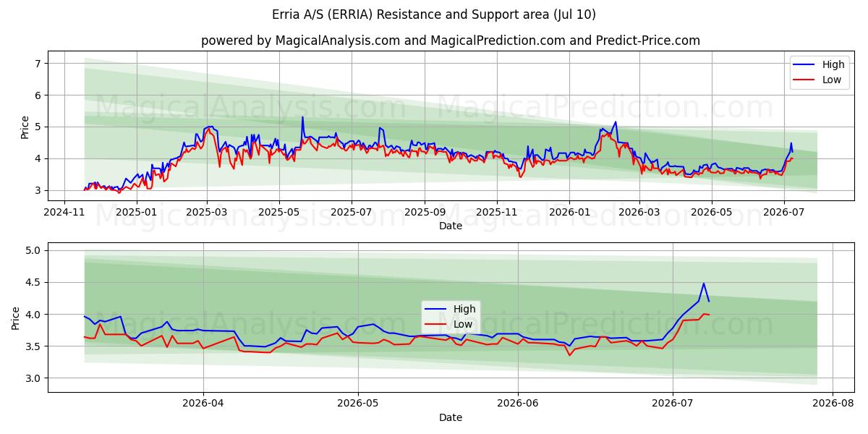Click the '2025-03' date tick label

(207, 213)
